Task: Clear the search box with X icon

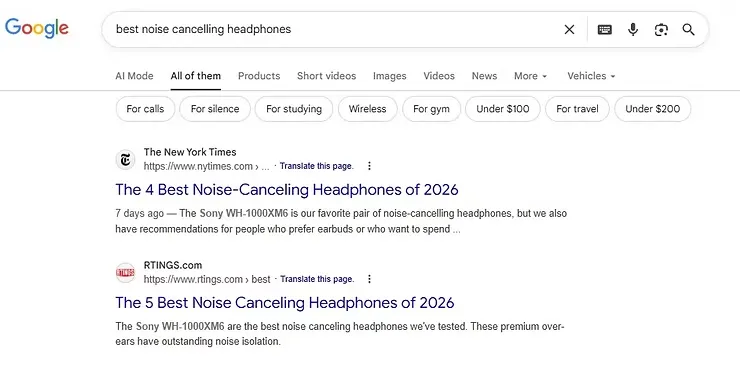Action: click(569, 30)
